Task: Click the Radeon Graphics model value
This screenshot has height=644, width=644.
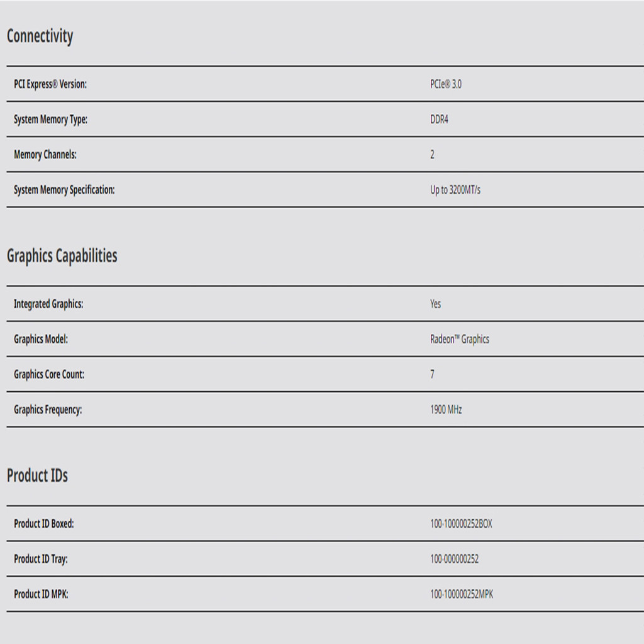Action: pyautogui.click(x=459, y=340)
